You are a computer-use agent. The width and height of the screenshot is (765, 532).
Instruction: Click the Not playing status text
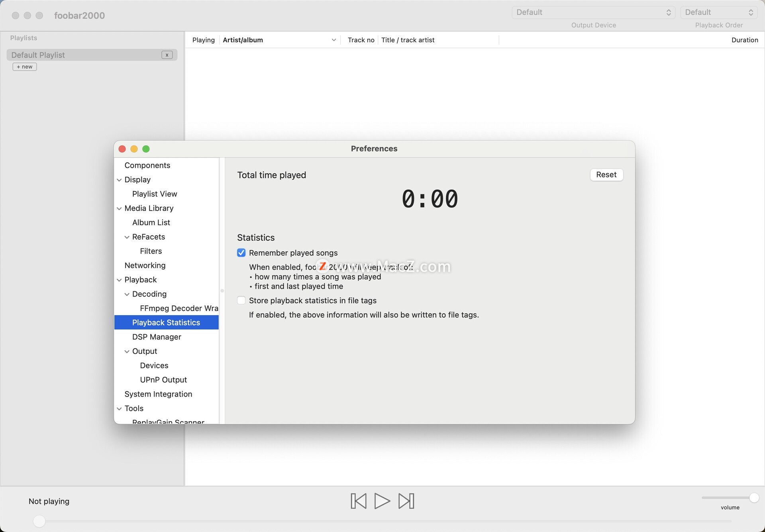pyautogui.click(x=49, y=501)
